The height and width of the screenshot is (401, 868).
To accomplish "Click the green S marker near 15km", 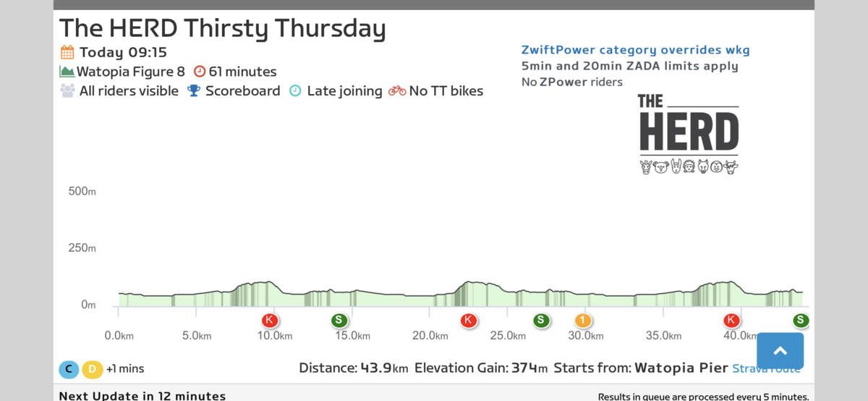I will 339,320.
